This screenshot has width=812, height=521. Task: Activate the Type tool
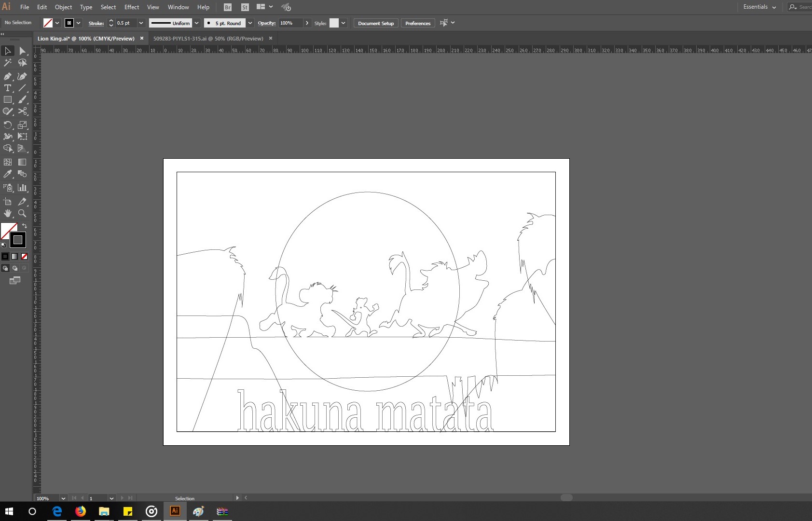coord(8,88)
